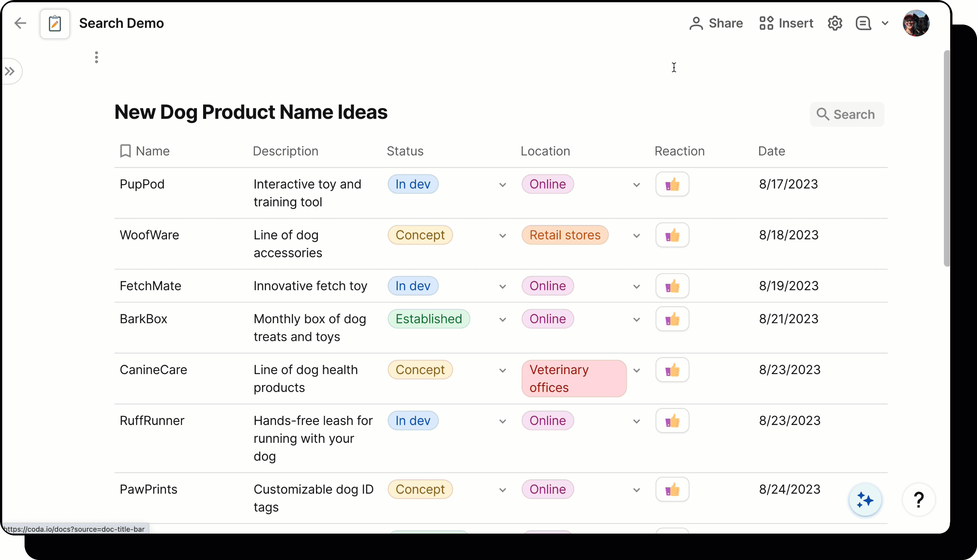
Task: Expand Status dropdown for FetchMate
Action: point(503,287)
